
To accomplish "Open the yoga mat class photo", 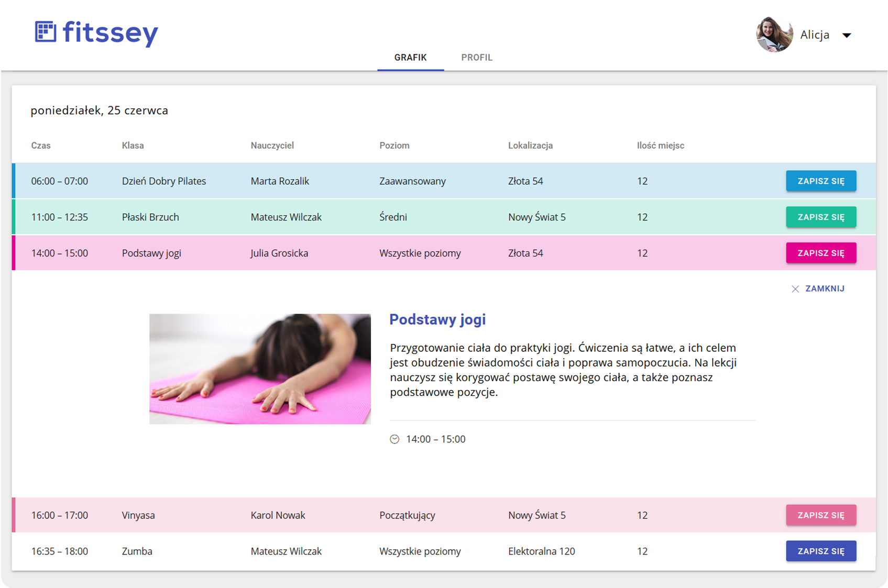I will 260,369.
